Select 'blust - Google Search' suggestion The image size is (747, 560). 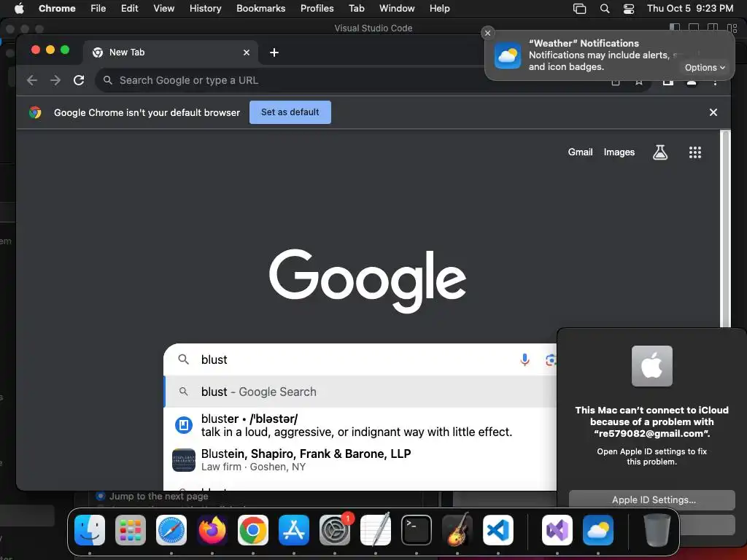pyautogui.click(x=360, y=392)
